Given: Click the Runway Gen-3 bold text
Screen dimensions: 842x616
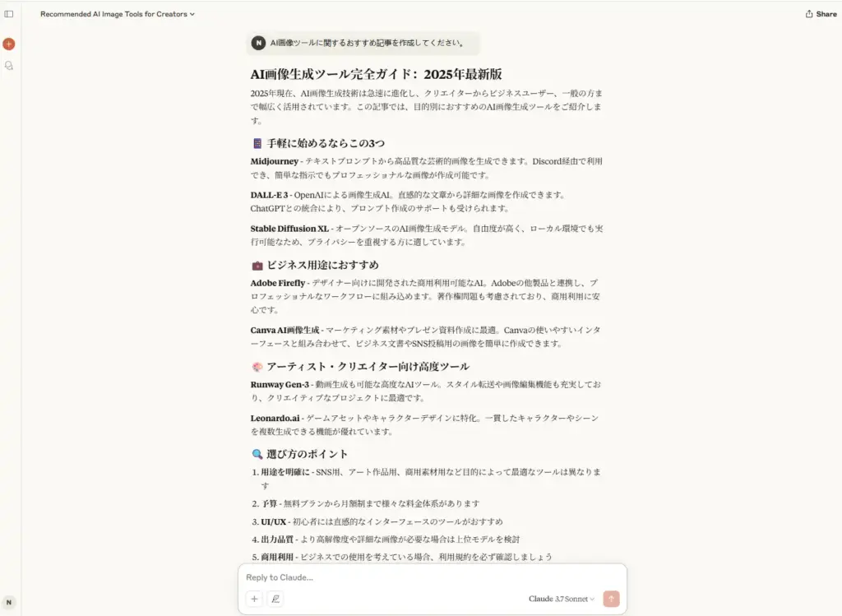Looking at the screenshot, I should (280, 385).
